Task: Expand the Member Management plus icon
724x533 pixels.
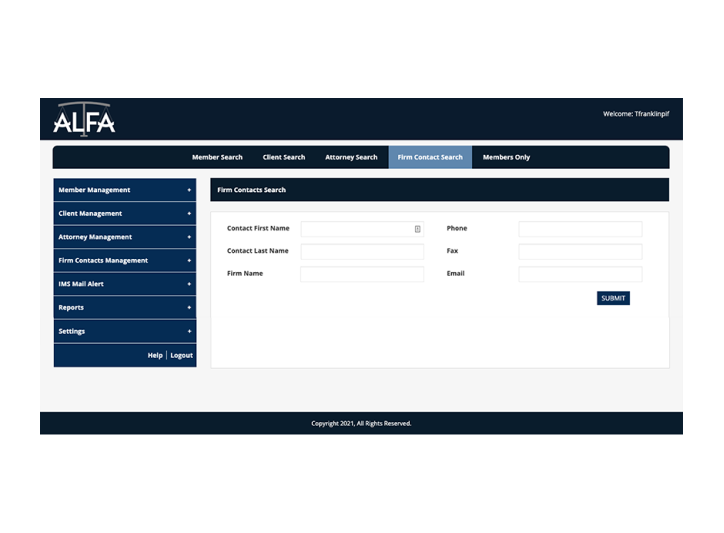Action: 189,190
